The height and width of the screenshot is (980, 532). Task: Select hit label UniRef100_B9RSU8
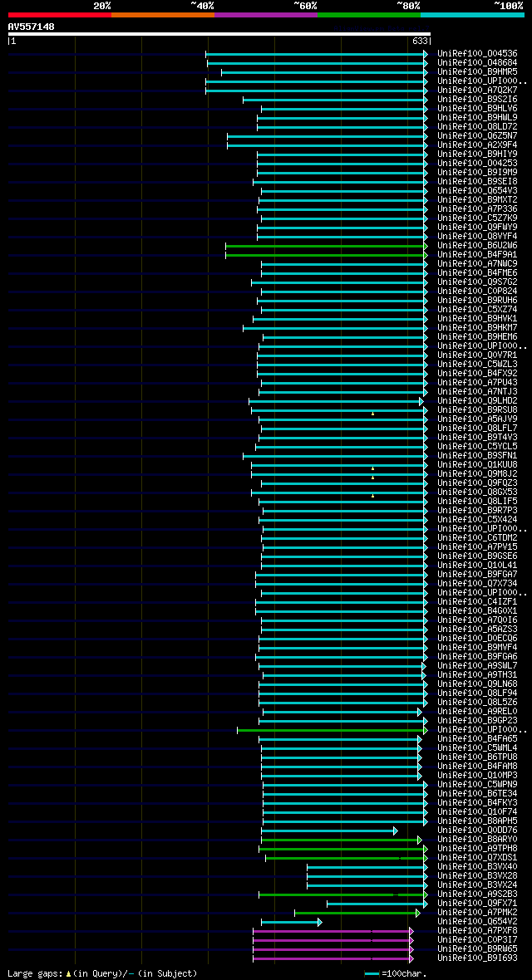[x=477, y=410]
